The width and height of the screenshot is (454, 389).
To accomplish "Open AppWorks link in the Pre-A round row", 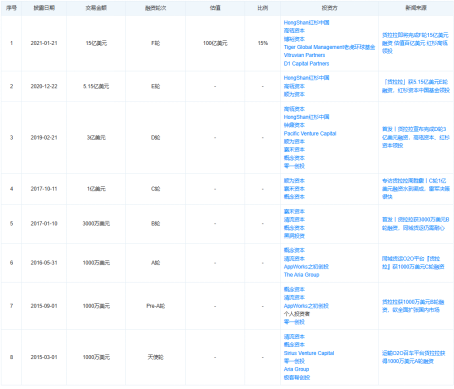I will click(306, 306).
